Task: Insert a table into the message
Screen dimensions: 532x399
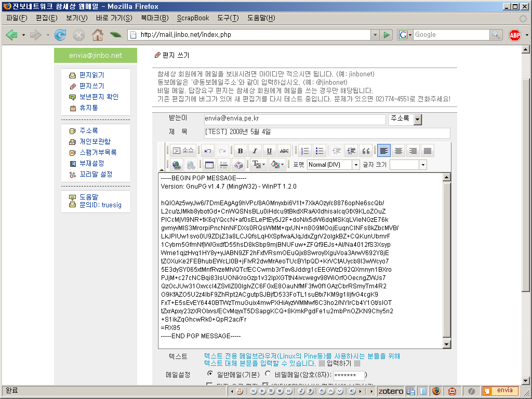Action: click(x=210, y=164)
